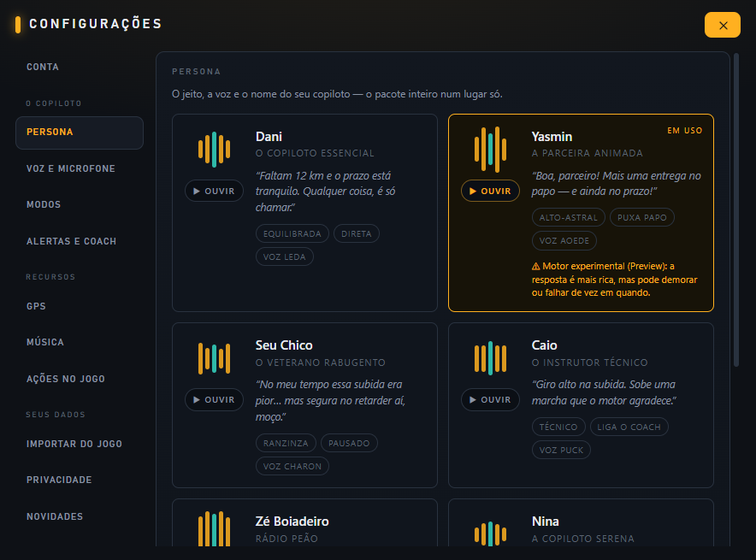Go to Voz e Microfone settings
The width and height of the screenshot is (756, 560).
click(71, 168)
